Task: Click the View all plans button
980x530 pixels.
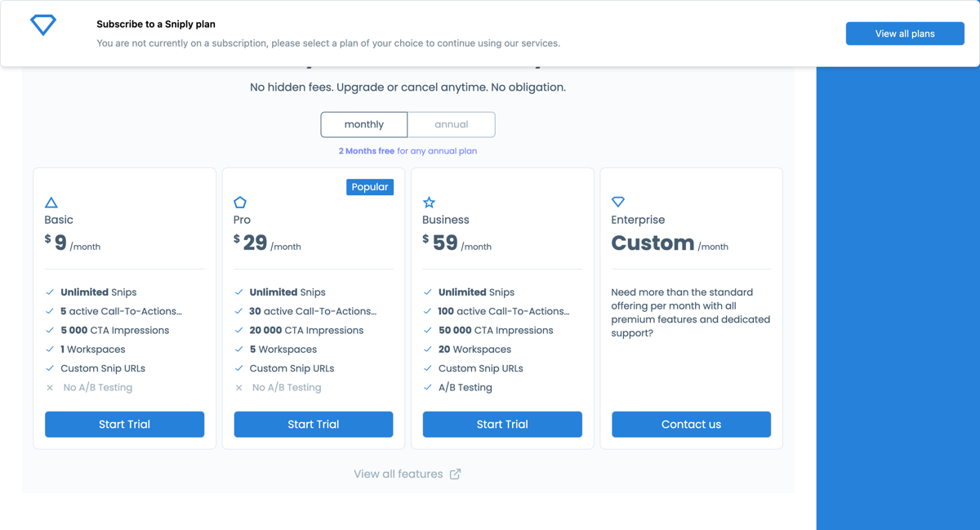Action: coord(905,33)
